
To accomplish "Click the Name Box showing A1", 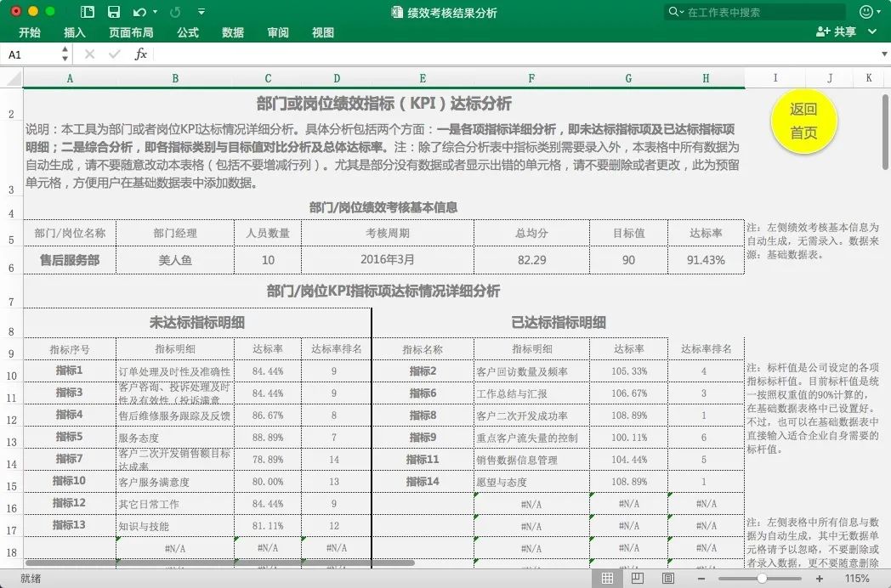I will 34,54.
